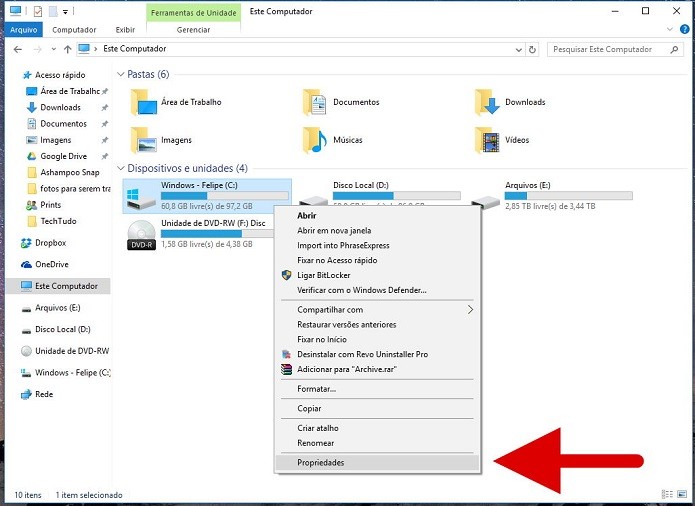This screenshot has width=695, height=506.
Task: Choose Desinstalar com Revo Uninstaller Pro
Action: [377, 354]
